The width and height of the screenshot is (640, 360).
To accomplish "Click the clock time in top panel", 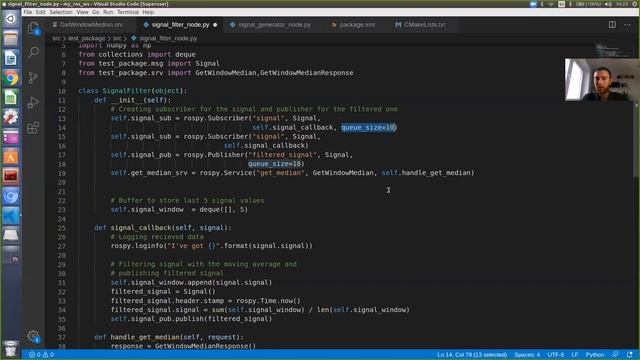I will (622, 4).
